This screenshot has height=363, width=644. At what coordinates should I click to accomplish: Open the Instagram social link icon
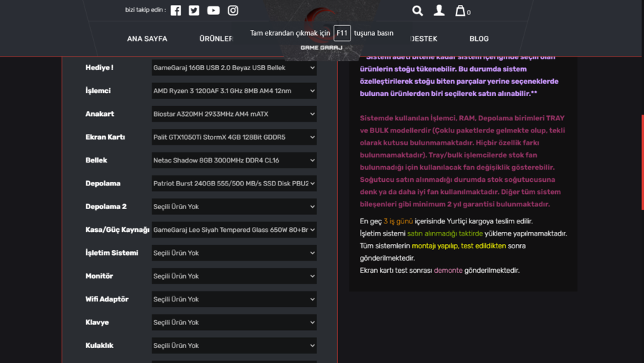pos(233,10)
